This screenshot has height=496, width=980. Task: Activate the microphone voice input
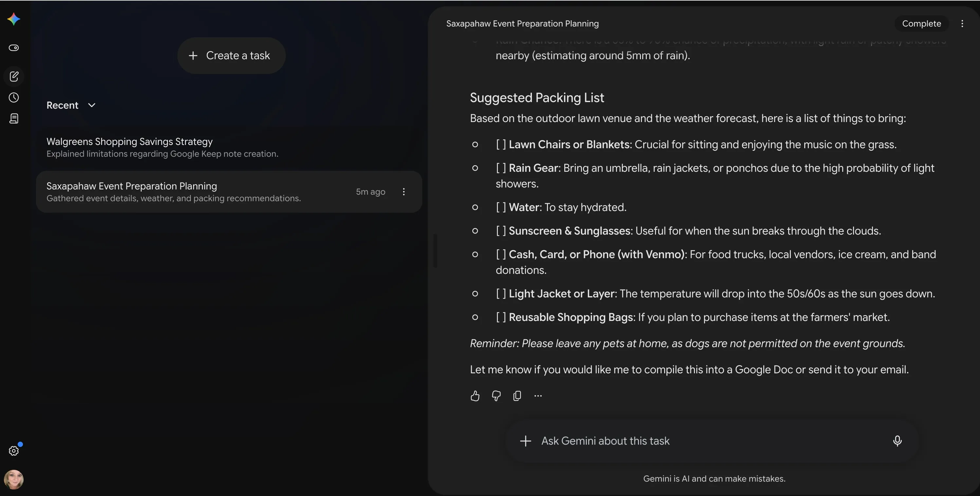click(898, 441)
